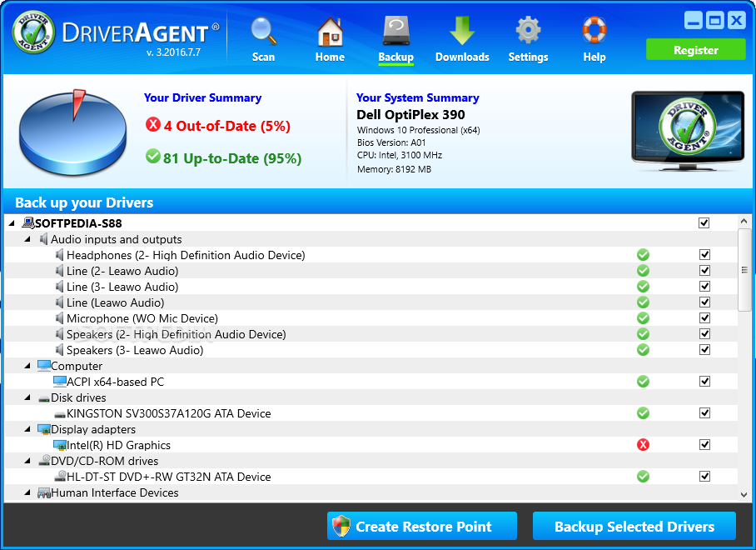Uncheck Line (2- Leawo Audio) checkbox

click(x=704, y=271)
